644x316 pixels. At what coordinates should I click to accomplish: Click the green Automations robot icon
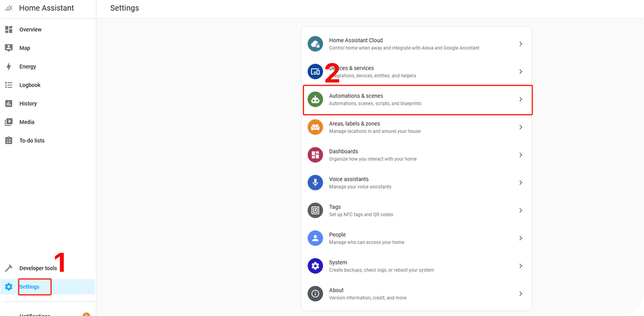pyautogui.click(x=315, y=100)
